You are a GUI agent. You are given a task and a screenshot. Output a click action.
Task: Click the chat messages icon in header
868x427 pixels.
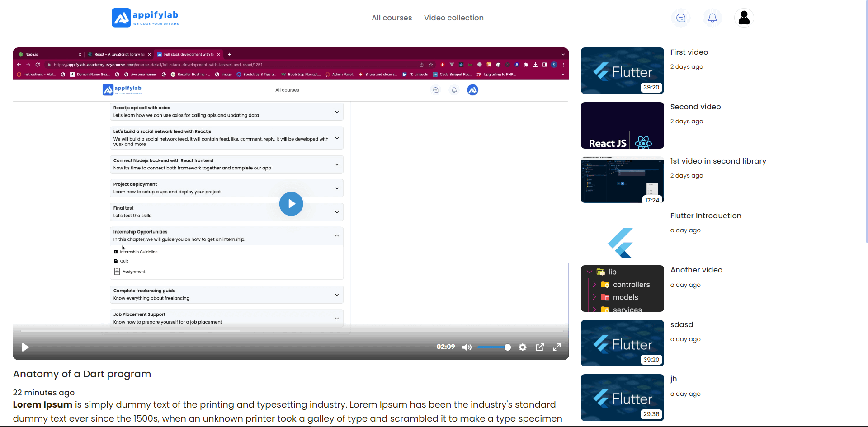(681, 18)
